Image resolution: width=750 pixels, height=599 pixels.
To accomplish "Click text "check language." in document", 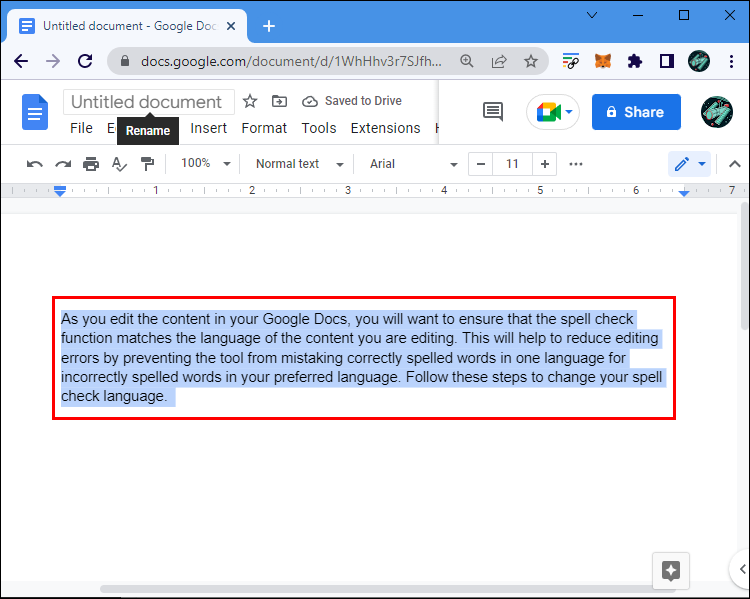I will 114,396.
